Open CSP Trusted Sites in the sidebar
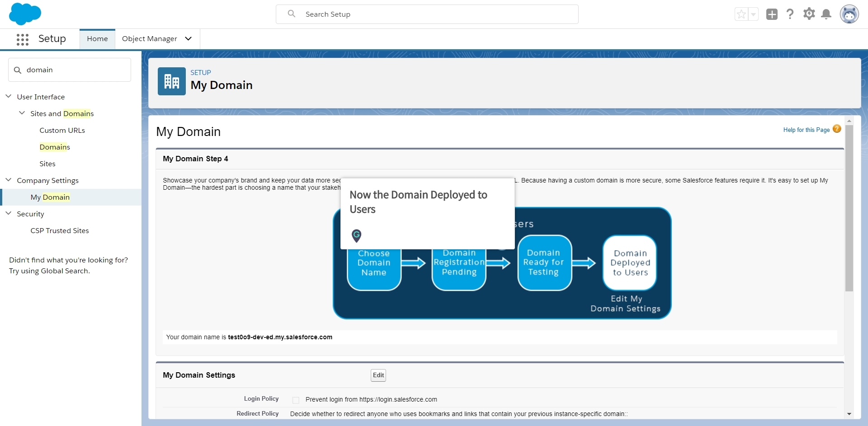Viewport: 868px width, 426px height. coord(60,230)
